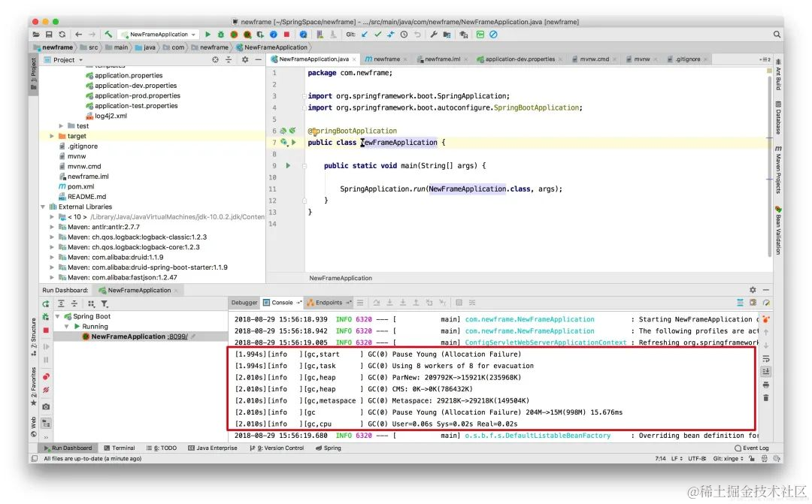Stop the app with red toolbar square

[286, 34]
